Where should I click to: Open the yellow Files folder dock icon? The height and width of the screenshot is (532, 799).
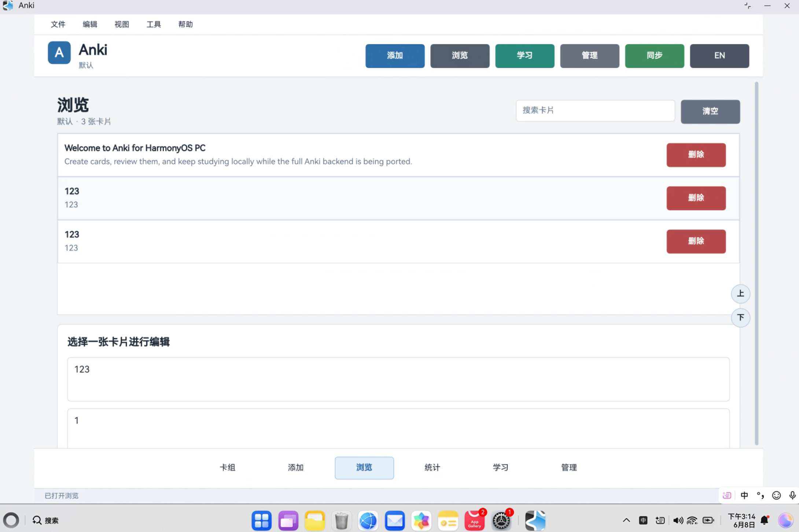tap(315, 520)
